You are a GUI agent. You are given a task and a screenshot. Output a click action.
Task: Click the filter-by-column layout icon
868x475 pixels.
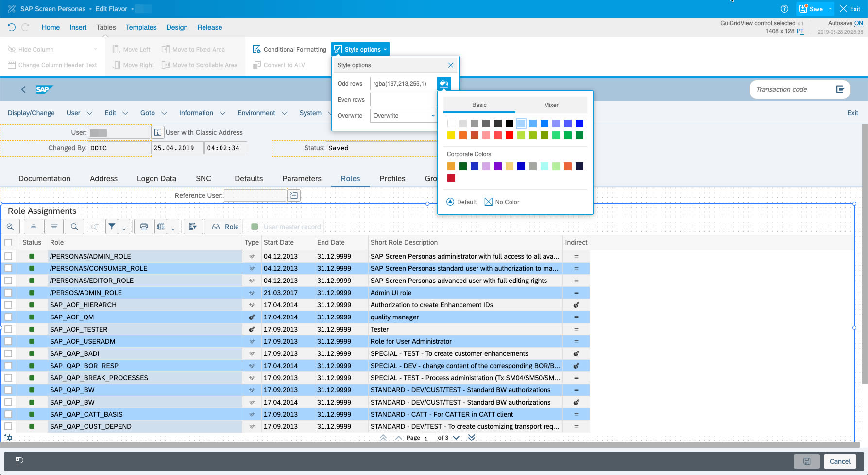click(x=193, y=227)
